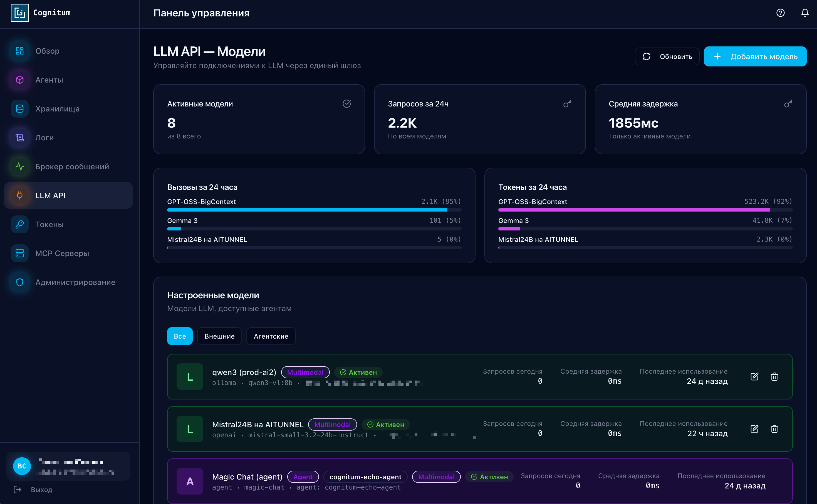Click the help question mark icon

click(x=780, y=13)
